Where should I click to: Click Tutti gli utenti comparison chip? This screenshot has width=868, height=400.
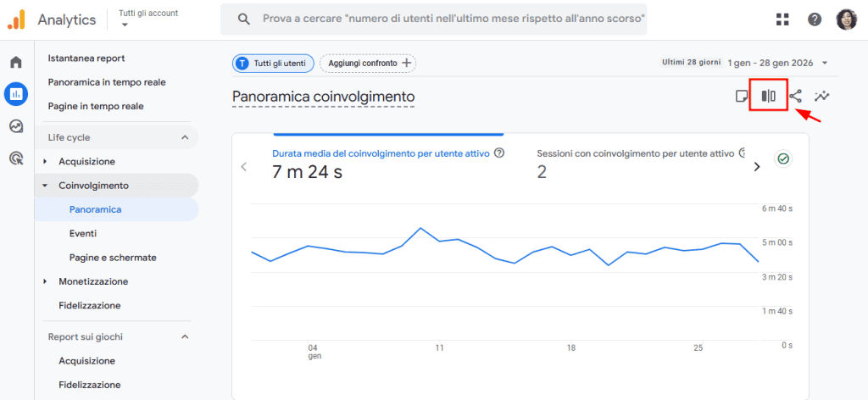pos(273,64)
